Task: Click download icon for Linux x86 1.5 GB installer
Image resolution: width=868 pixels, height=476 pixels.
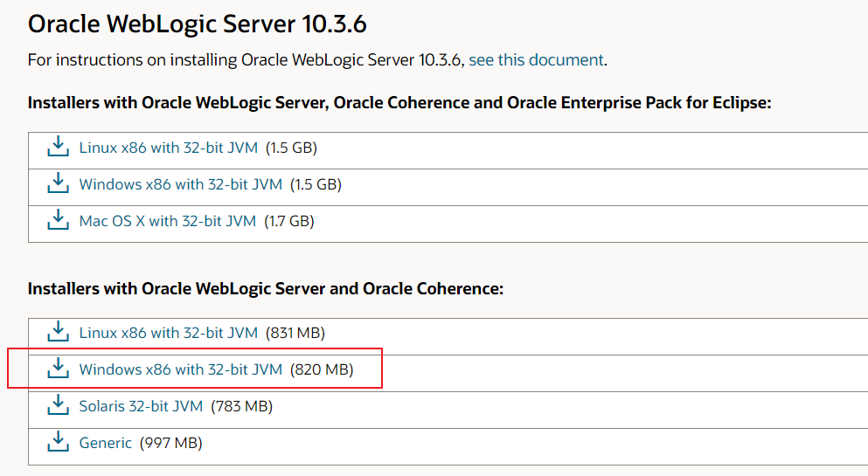Action: [x=58, y=147]
